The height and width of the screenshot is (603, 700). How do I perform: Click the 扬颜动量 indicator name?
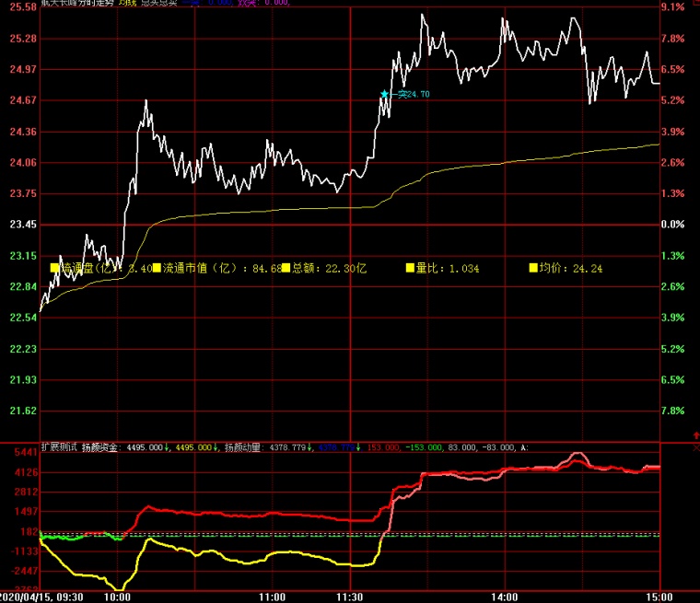(x=243, y=447)
